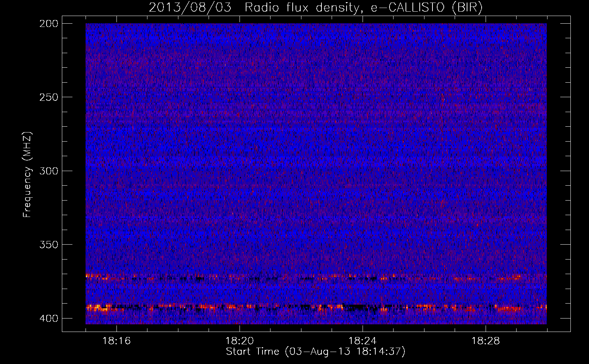The height and width of the screenshot is (364, 589).
Task: Click the 18:24 time tick label
Action: [x=363, y=341]
